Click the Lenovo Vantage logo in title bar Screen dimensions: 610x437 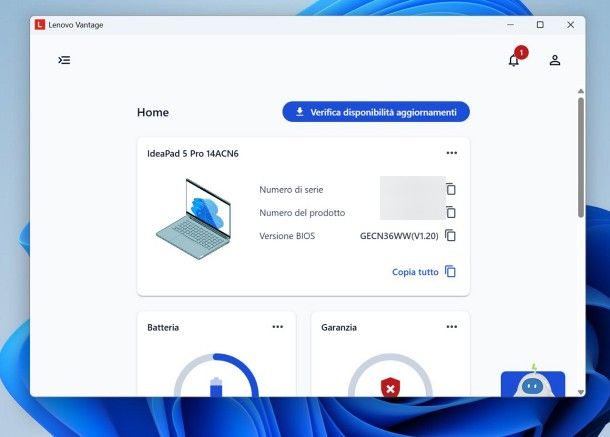pos(40,25)
